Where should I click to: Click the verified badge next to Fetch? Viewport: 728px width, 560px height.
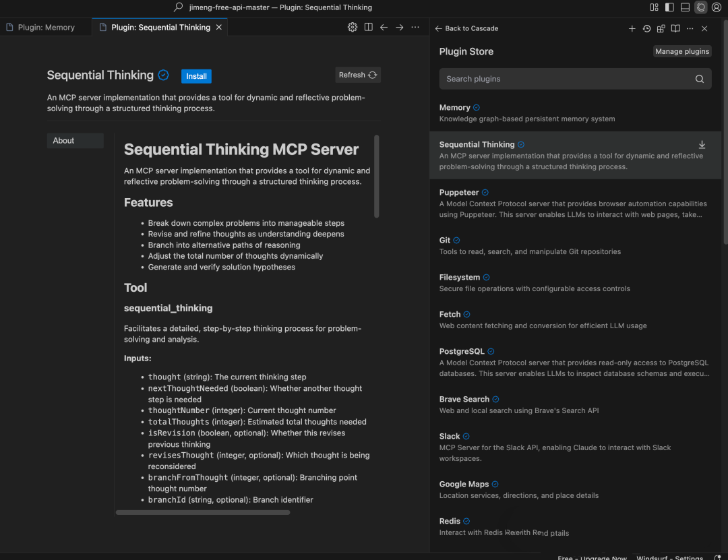(x=466, y=315)
